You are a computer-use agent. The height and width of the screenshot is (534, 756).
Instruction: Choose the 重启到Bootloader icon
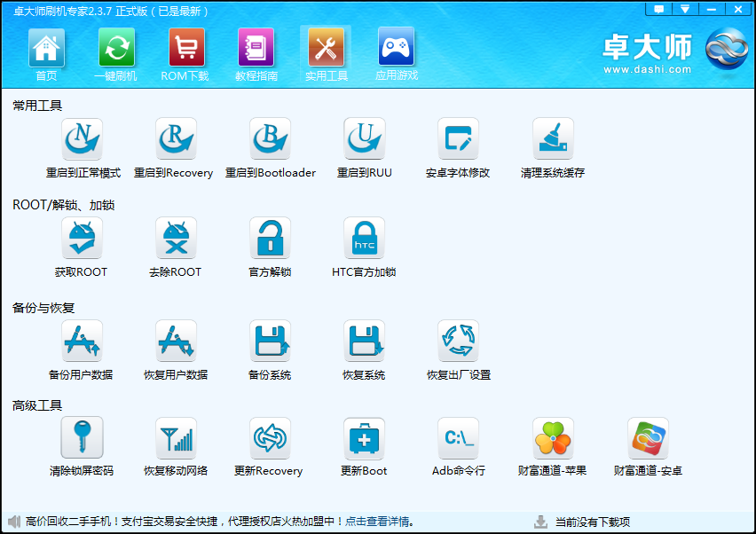click(270, 138)
